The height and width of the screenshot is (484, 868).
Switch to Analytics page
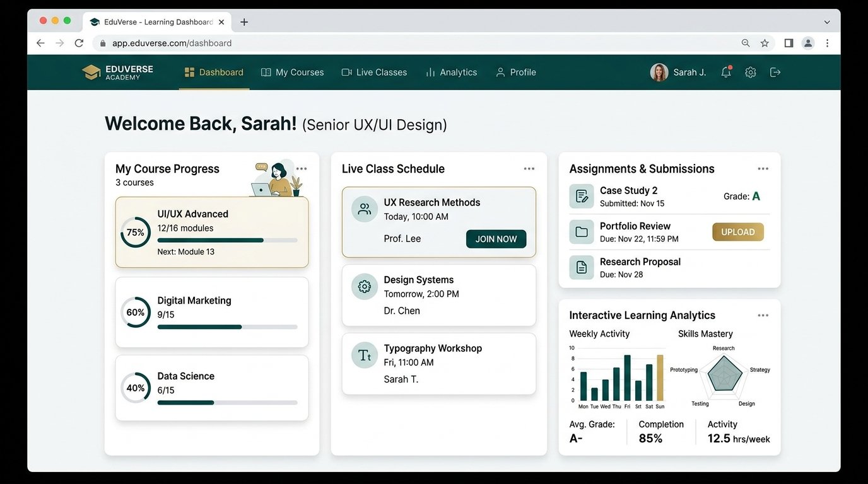[451, 72]
